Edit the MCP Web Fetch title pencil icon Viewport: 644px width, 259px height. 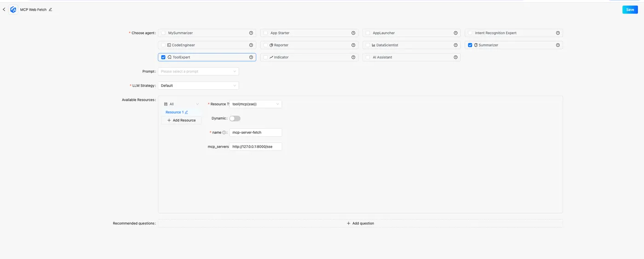(51, 10)
